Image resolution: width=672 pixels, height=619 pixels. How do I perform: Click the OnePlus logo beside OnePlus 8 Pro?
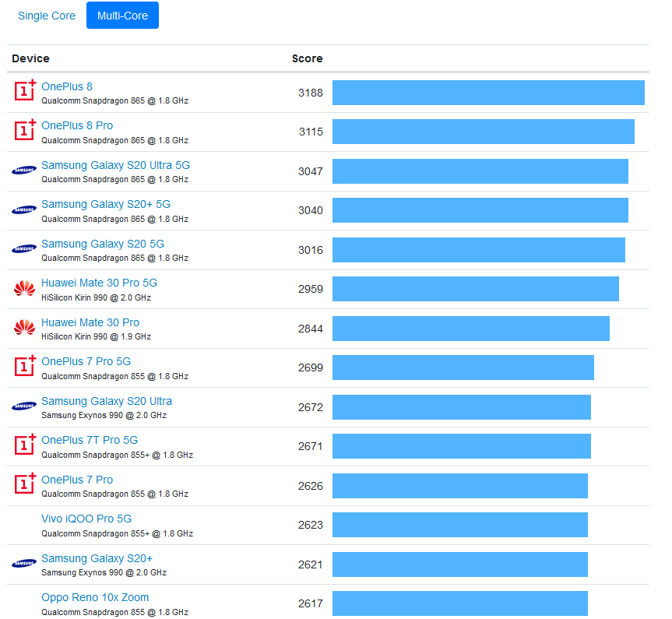[x=25, y=131]
